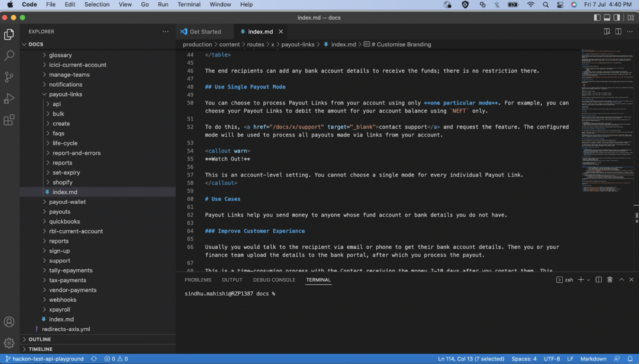Viewport: 639px width, 364px height.
Task: Create a new terminal with the plus icon
Action: point(580,280)
